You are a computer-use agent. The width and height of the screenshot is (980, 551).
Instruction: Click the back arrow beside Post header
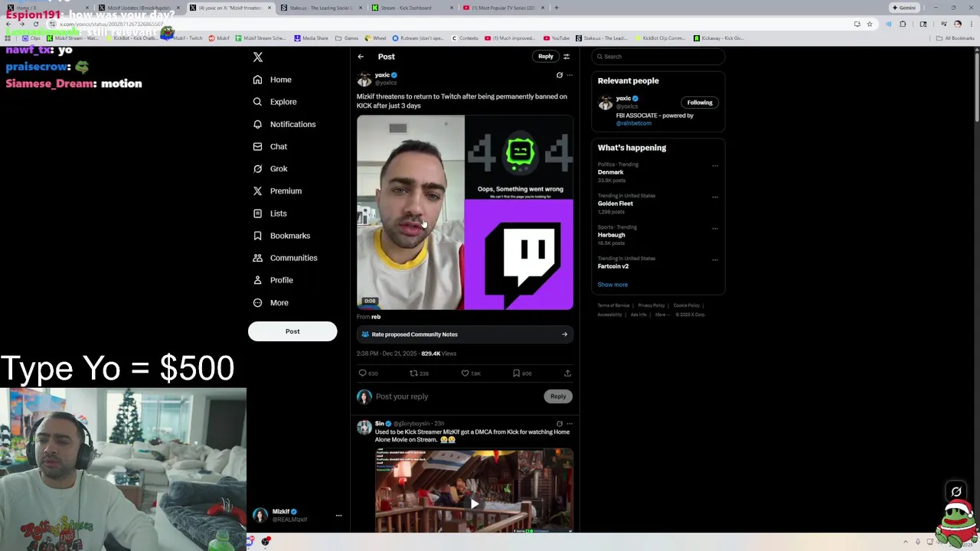pos(361,57)
